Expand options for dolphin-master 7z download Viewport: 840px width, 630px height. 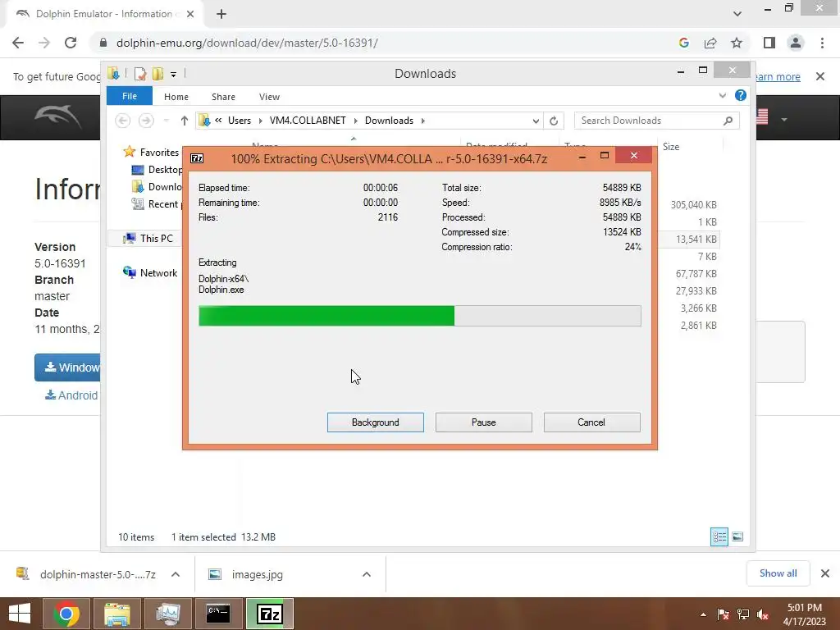click(176, 574)
